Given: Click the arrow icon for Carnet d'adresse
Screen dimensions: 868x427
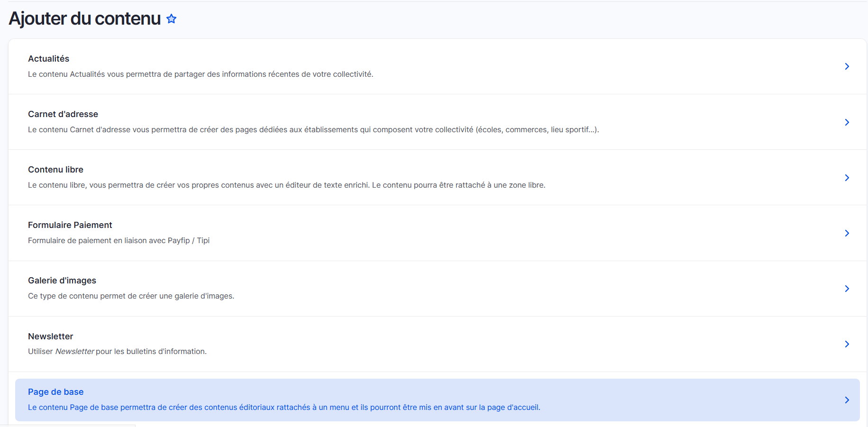Looking at the screenshot, I should (847, 122).
